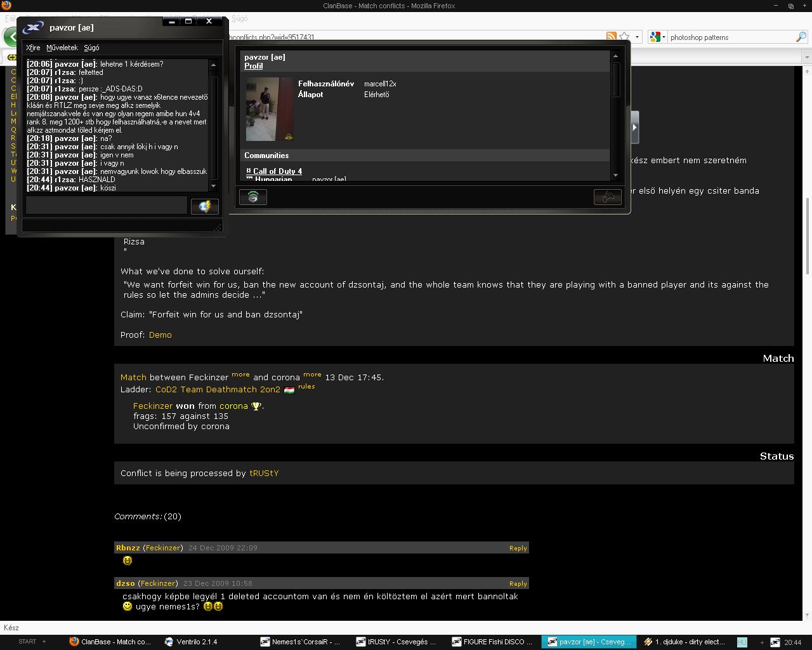Open the address bar history dropdown arrow
The width and height of the screenshot is (812, 650).
pyautogui.click(x=637, y=37)
